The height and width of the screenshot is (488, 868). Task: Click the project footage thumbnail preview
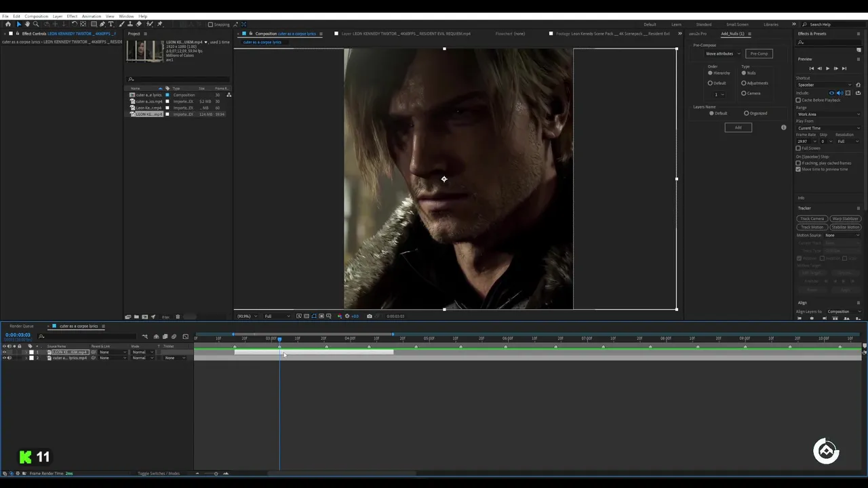(x=145, y=52)
